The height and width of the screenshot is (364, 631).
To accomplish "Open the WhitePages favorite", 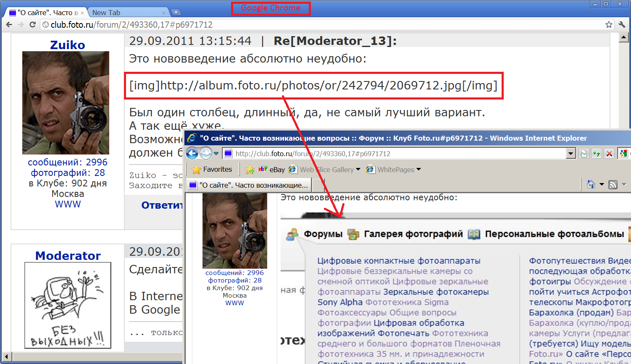I will coord(390,170).
